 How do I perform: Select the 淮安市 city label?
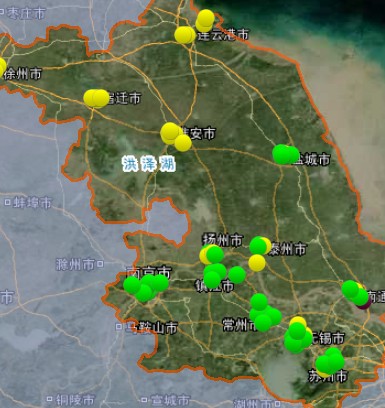[x=199, y=134]
